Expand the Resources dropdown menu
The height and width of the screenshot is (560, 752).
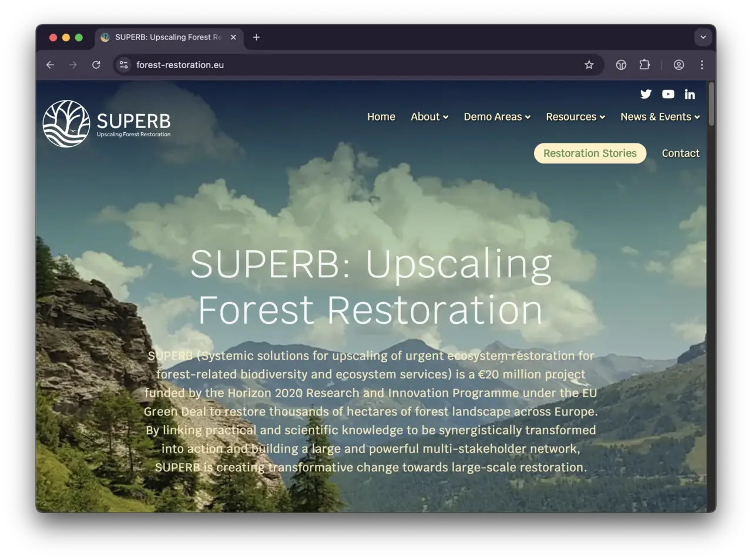pyautogui.click(x=575, y=117)
